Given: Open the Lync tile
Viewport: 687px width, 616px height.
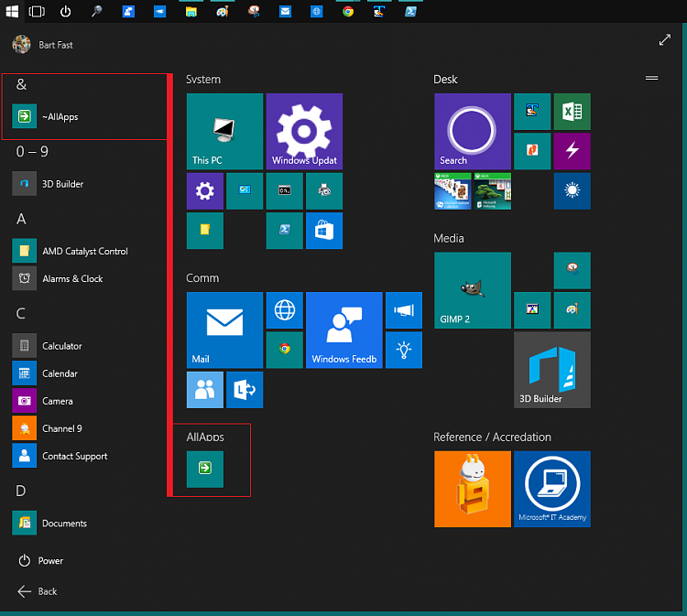Looking at the screenshot, I should pos(245,390).
